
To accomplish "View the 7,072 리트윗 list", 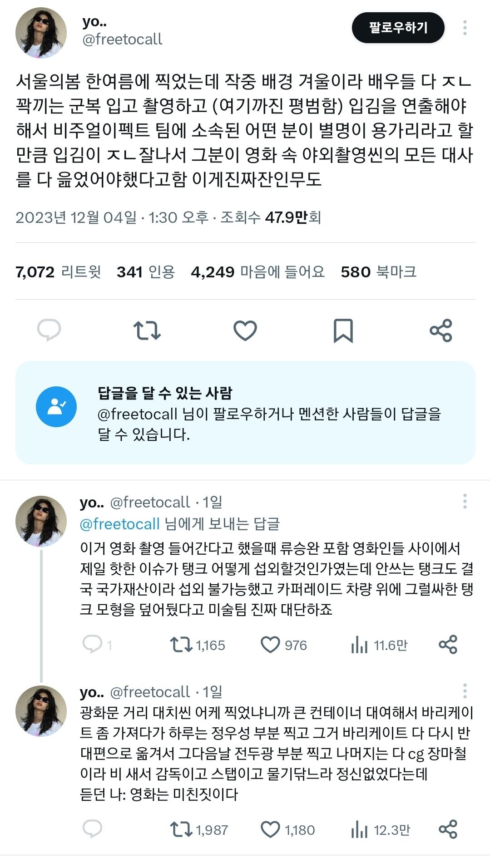I will pos(58,272).
